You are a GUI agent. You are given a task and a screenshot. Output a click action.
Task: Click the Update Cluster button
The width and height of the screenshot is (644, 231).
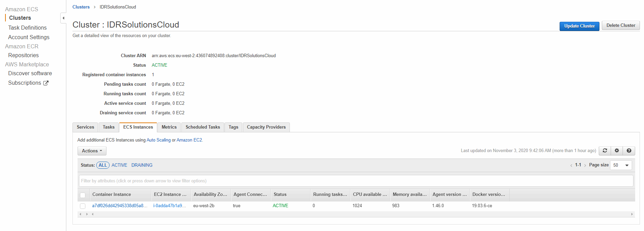click(x=579, y=26)
